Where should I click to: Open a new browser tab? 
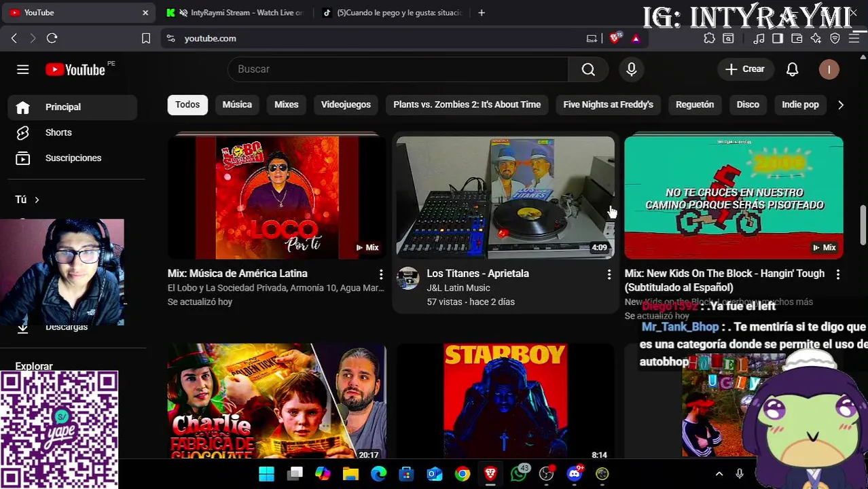pyautogui.click(x=482, y=12)
